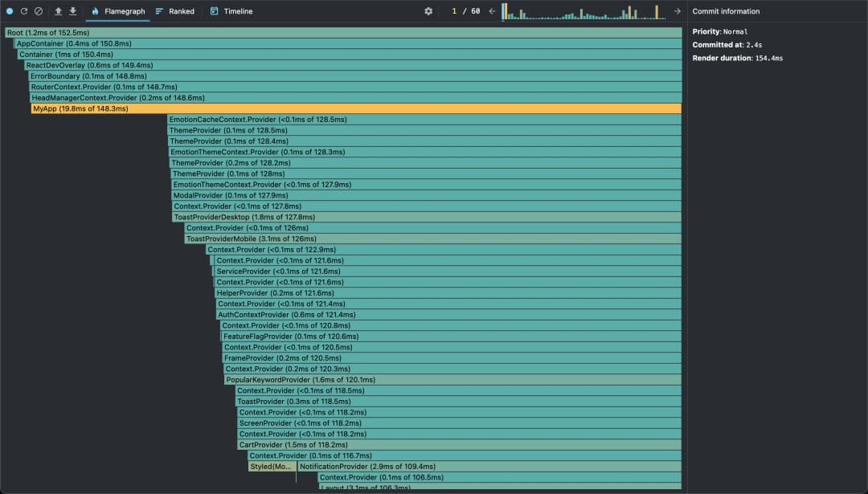Save the current profile to file
The height and width of the screenshot is (494, 868).
(72, 11)
